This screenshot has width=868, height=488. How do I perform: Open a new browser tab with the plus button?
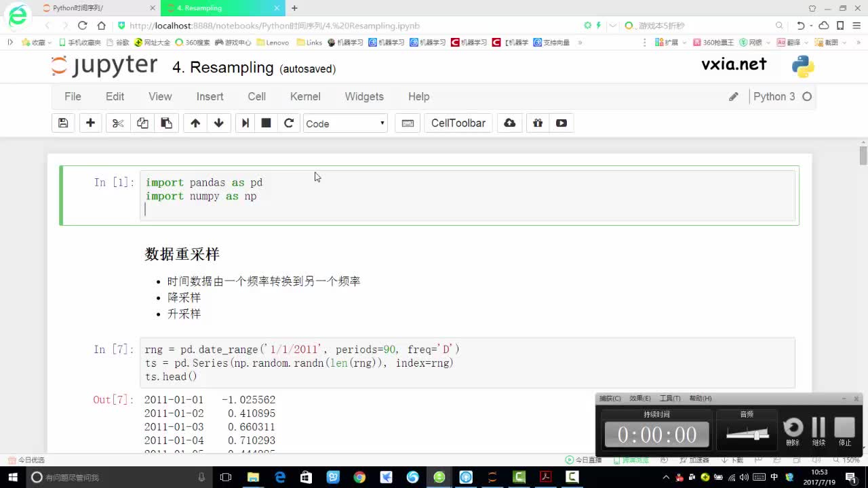[294, 8]
